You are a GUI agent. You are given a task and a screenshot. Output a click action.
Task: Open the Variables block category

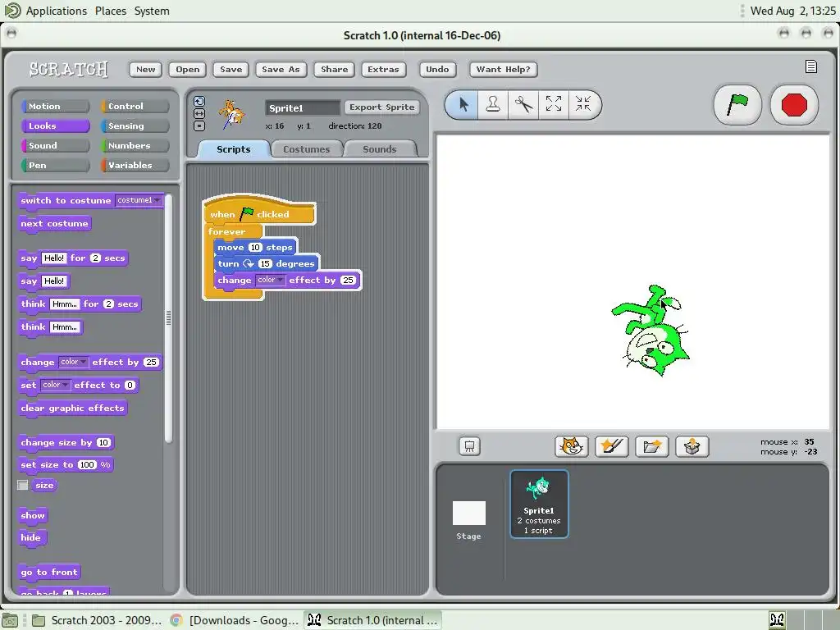pos(135,165)
